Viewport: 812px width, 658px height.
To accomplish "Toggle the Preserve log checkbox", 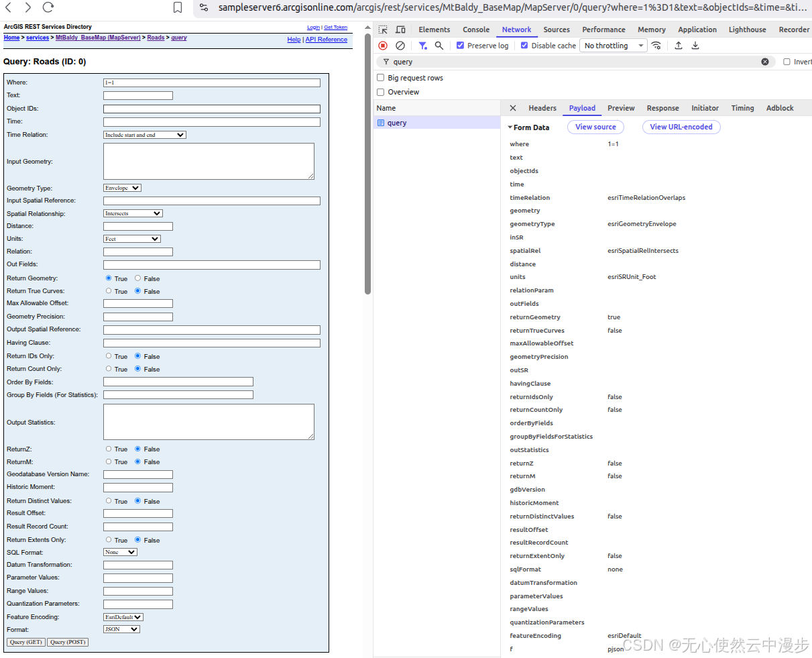I will (x=460, y=46).
